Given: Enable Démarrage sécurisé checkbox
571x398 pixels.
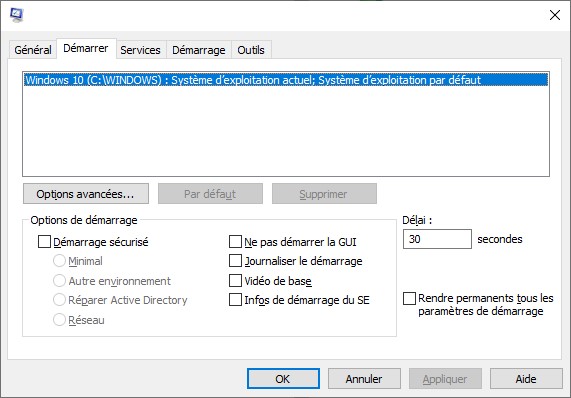Looking at the screenshot, I should click(x=44, y=242).
